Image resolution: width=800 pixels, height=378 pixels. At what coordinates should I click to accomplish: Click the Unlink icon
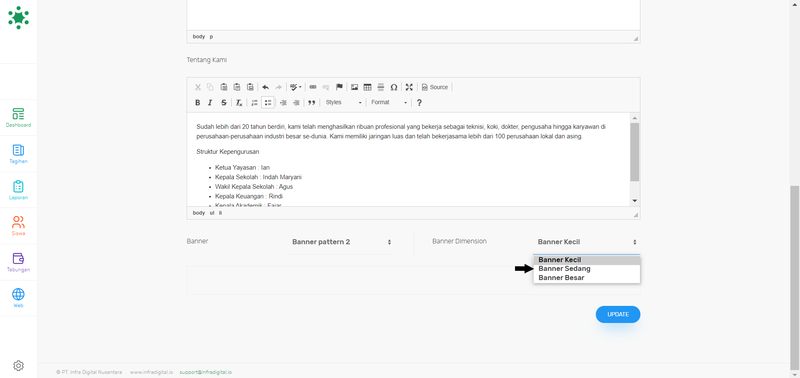(326, 87)
